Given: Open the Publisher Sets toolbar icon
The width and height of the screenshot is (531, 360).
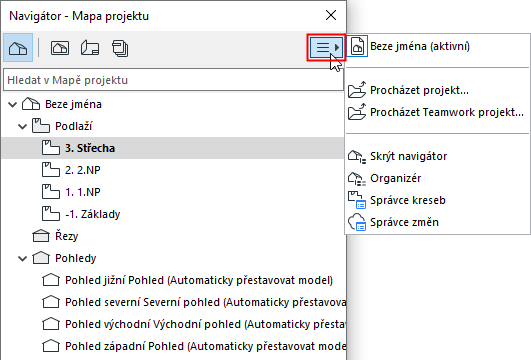Looking at the screenshot, I should [120, 48].
